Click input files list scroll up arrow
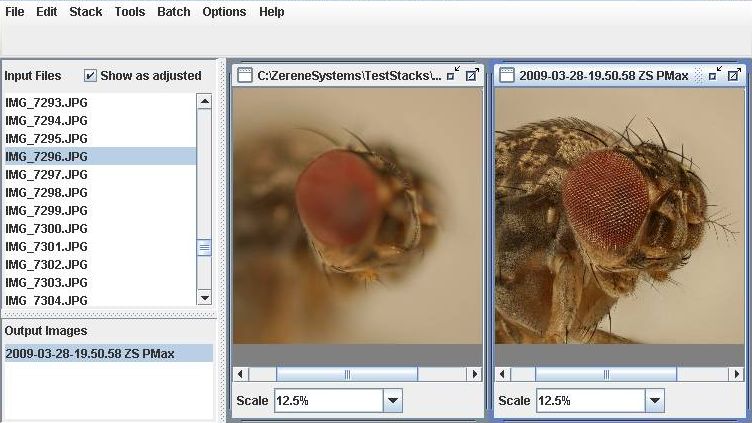This screenshot has height=423, width=752. point(204,101)
